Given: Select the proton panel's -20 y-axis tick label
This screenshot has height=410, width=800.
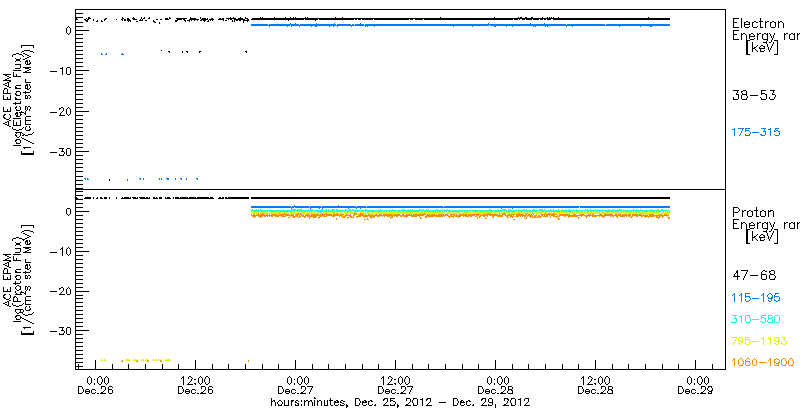Looking at the screenshot, I should [59, 291].
